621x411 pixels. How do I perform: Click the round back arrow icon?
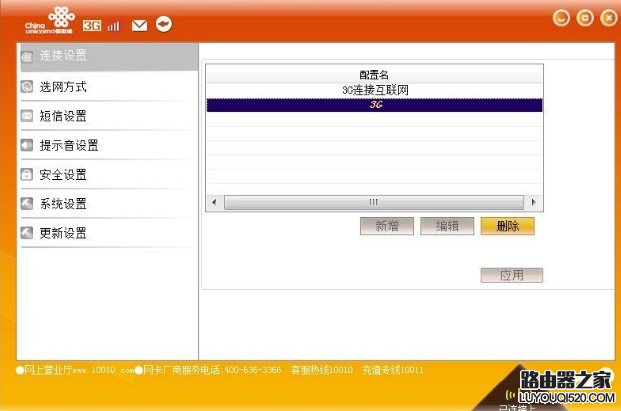coord(164,24)
